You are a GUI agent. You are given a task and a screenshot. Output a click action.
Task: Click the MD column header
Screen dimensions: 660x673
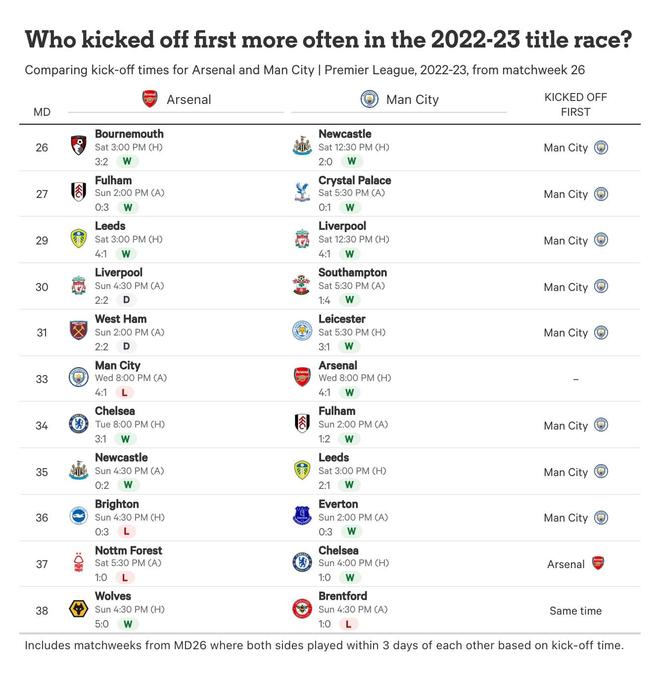pos(41,112)
